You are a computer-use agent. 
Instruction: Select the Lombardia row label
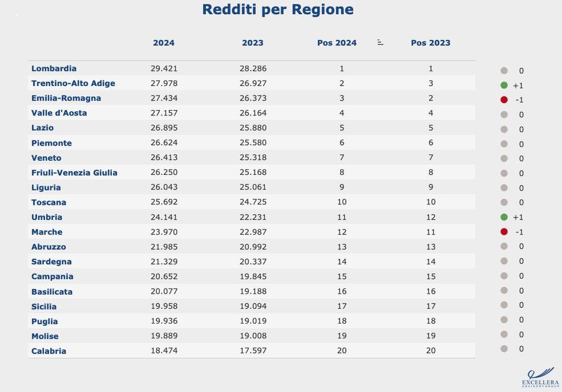pos(54,68)
